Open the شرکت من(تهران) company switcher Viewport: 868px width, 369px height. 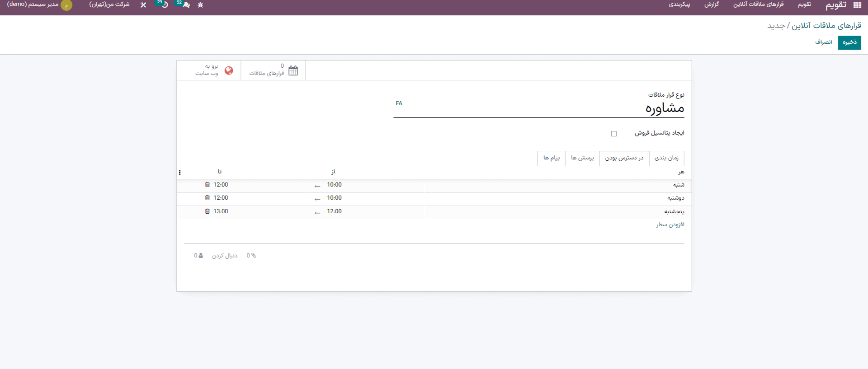[109, 5]
